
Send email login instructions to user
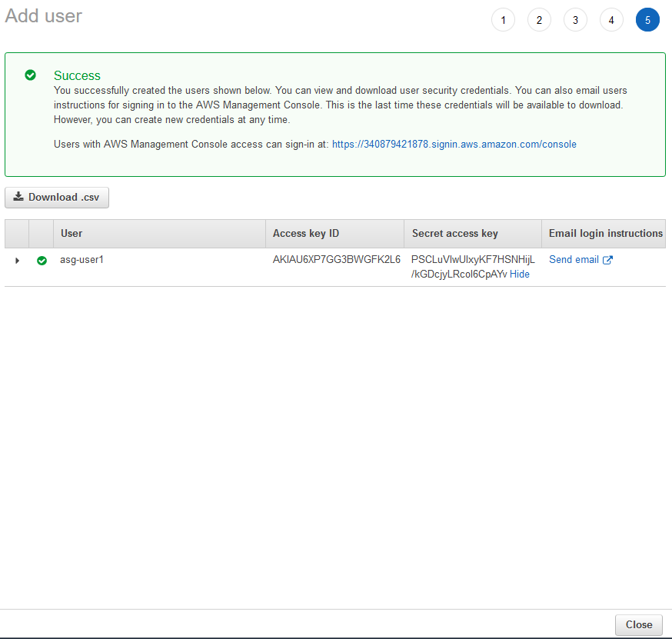tap(574, 260)
